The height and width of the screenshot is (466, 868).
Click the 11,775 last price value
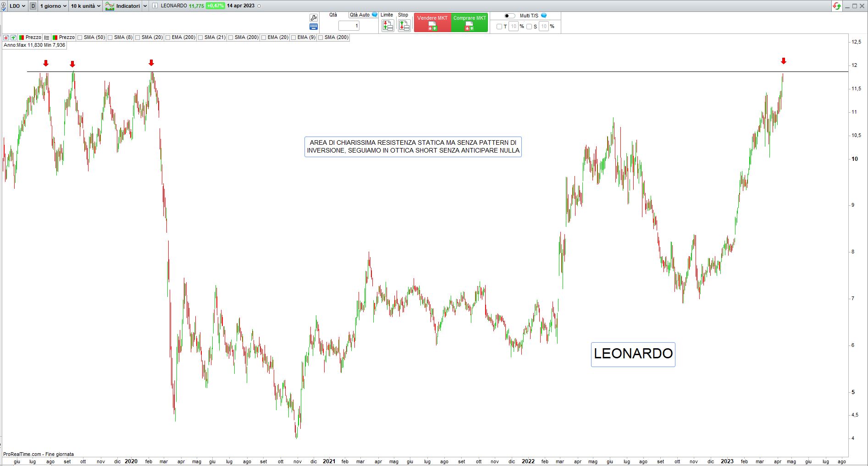click(196, 6)
